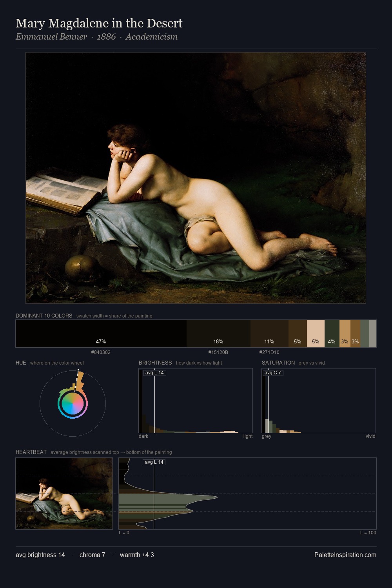Click avg brightness 14 in the footer
This screenshot has width=392, height=588.
[40, 555]
